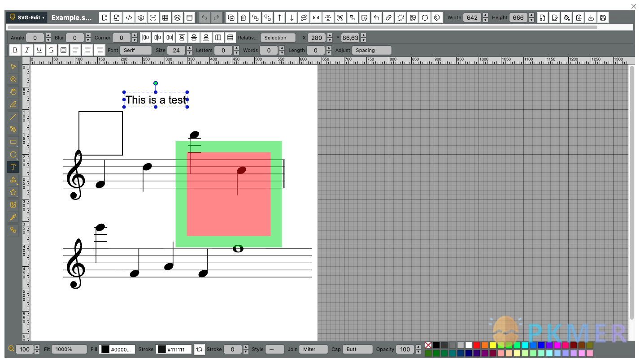Choose the Ellipse tool

[x=13, y=155]
